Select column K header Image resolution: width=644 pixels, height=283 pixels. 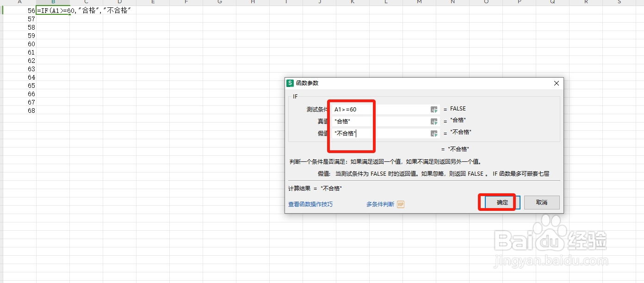pos(353,3)
